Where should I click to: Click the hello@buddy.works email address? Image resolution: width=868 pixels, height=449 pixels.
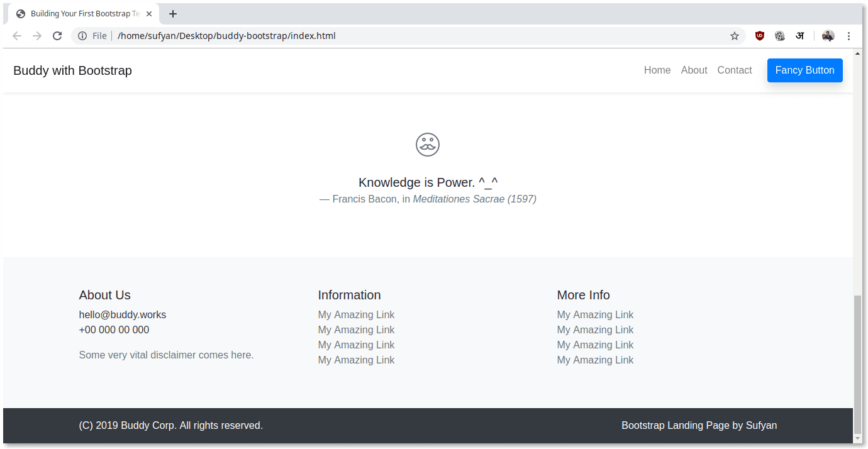coord(122,314)
